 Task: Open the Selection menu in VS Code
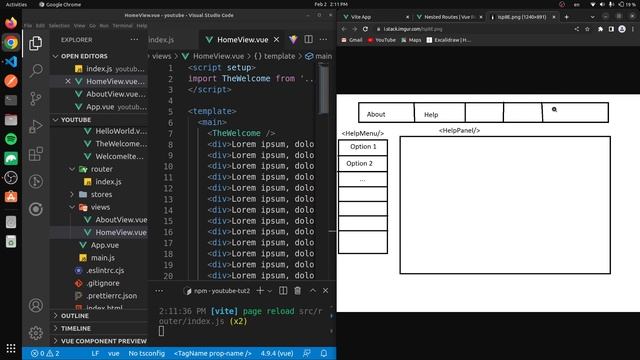pyautogui.click(x=59, y=25)
